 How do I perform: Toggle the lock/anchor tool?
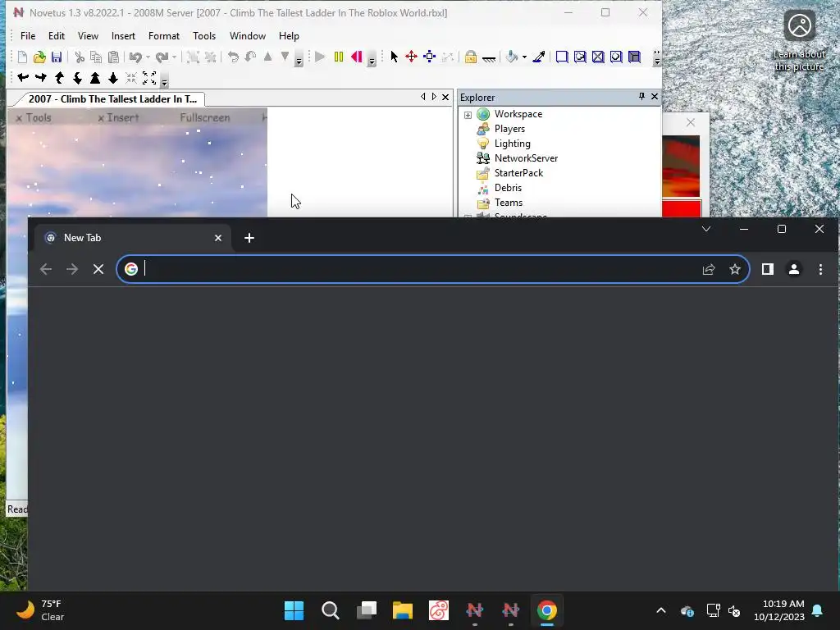[x=470, y=57]
